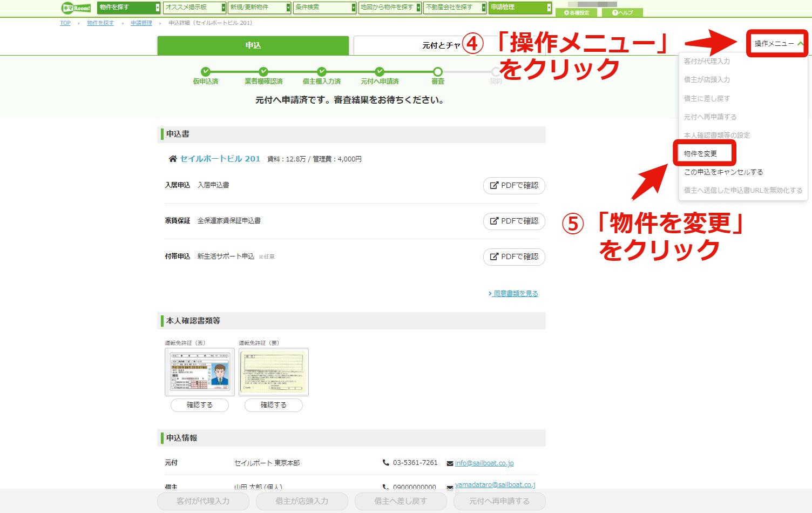
Task: Follow the 申請管理 breadcrumb link
Action: [141, 23]
